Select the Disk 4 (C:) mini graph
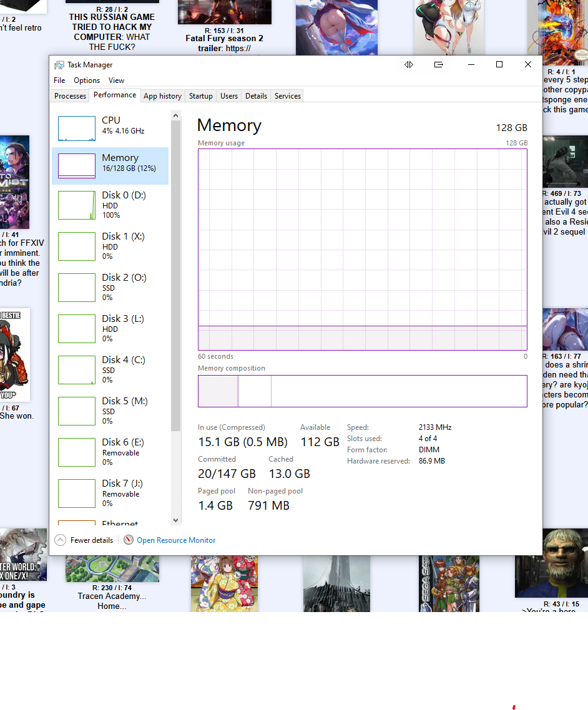Image resolution: width=588 pixels, height=710 pixels. tap(77, 370)
